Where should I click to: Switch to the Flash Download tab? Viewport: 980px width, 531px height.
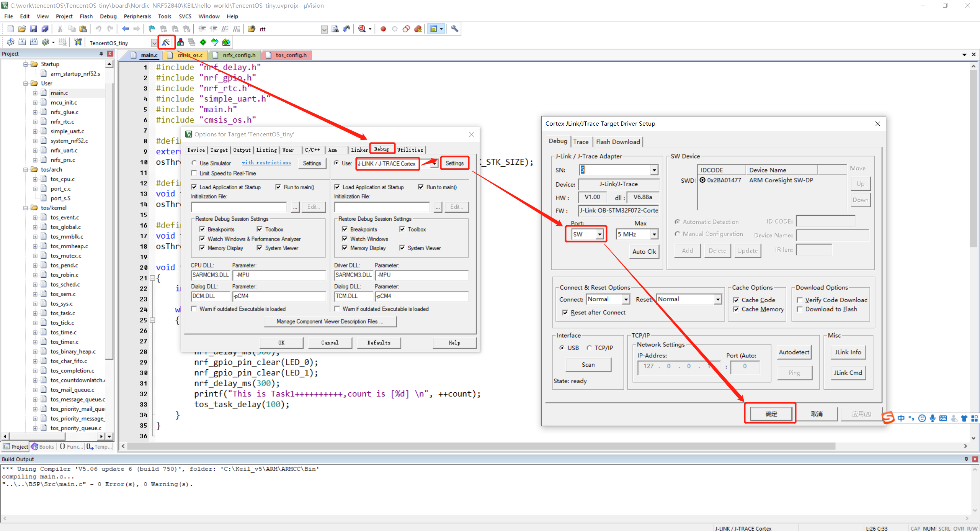pyautogui.click(x=618, y=142)
